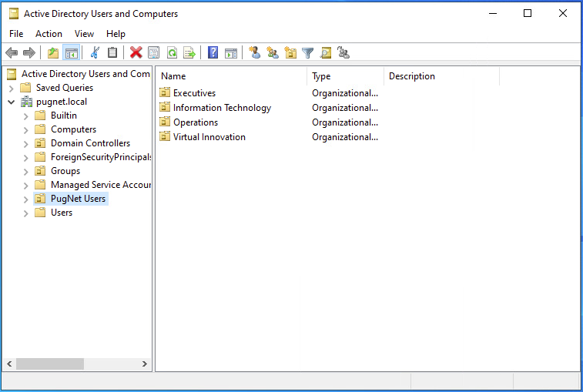Sort by the Type column header
Image resolution: width=583 pixels, height=392 pixels.
pos(346,76)
